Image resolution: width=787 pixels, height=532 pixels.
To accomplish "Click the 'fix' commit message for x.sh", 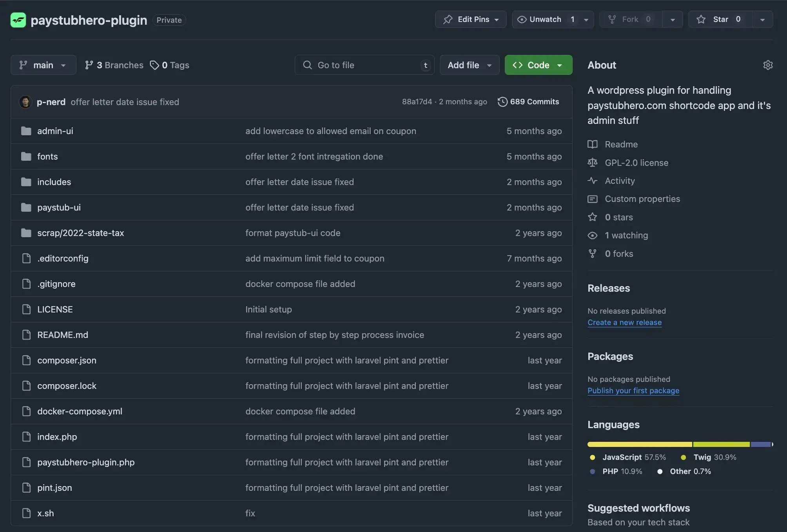I will pos(250,513).
